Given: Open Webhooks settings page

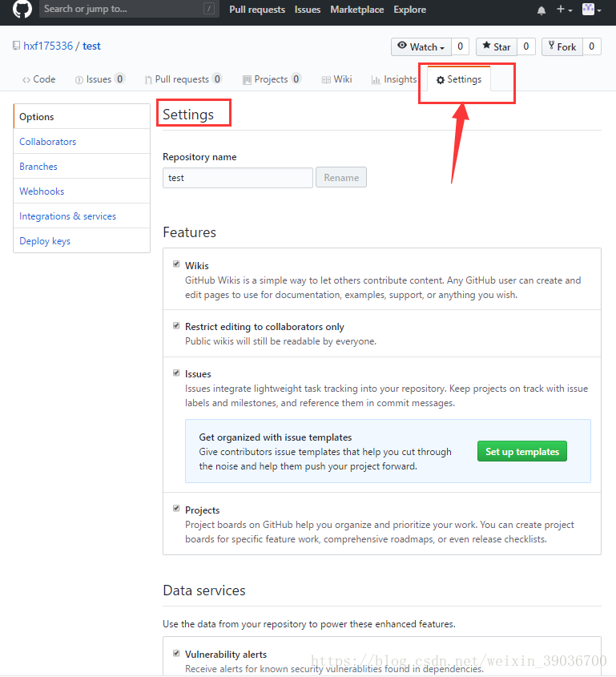Looking at the screenshot, I should (82, 191).
